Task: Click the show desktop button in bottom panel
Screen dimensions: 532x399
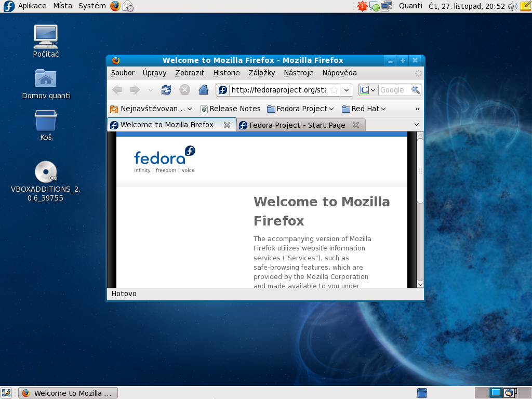Action: click(6, 393)
